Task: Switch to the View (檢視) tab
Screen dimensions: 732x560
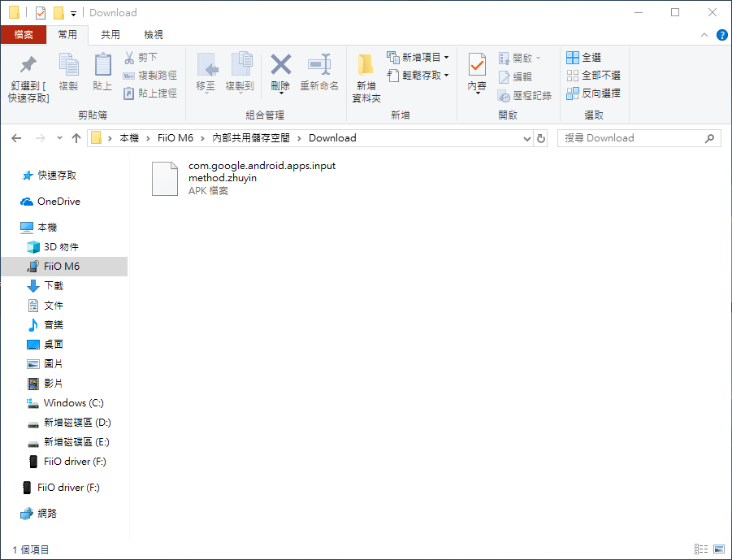Action: [x=153, y=35]
